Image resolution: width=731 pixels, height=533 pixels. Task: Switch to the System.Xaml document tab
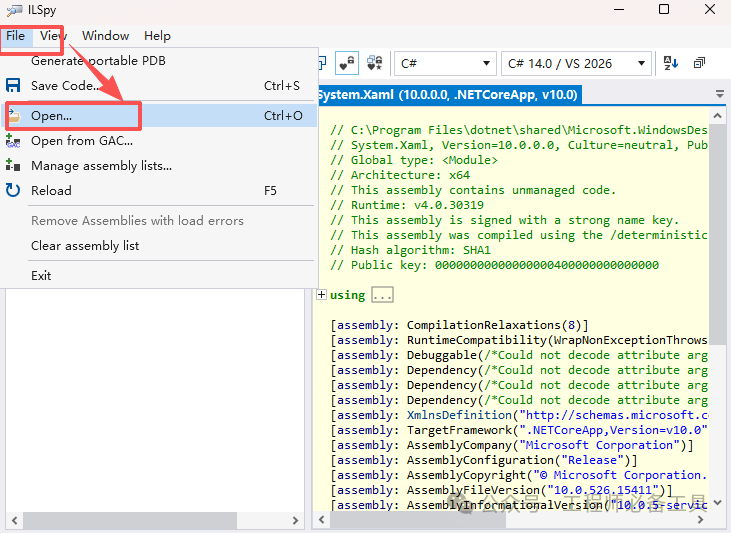pos(447,95)
